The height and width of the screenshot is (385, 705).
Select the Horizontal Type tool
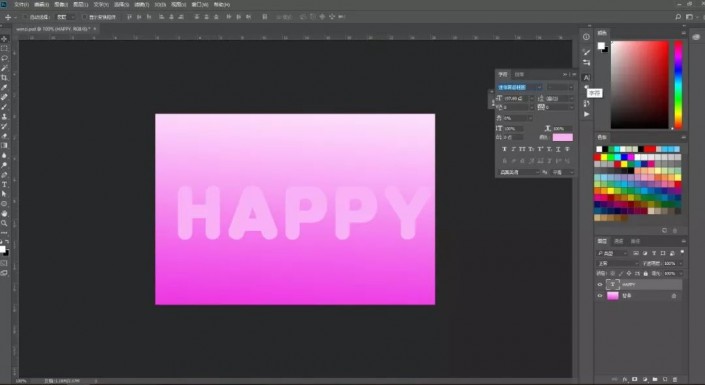pos(4,184)
